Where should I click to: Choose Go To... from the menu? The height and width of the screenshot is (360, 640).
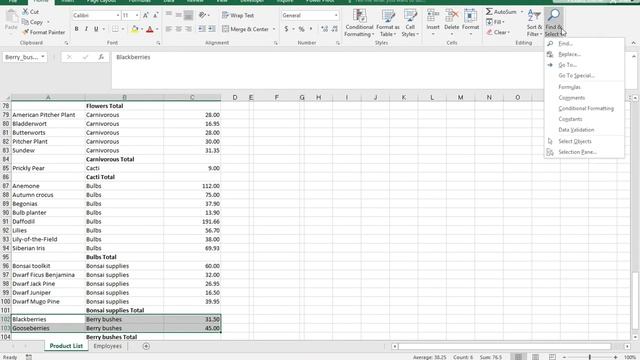[584, 65]
